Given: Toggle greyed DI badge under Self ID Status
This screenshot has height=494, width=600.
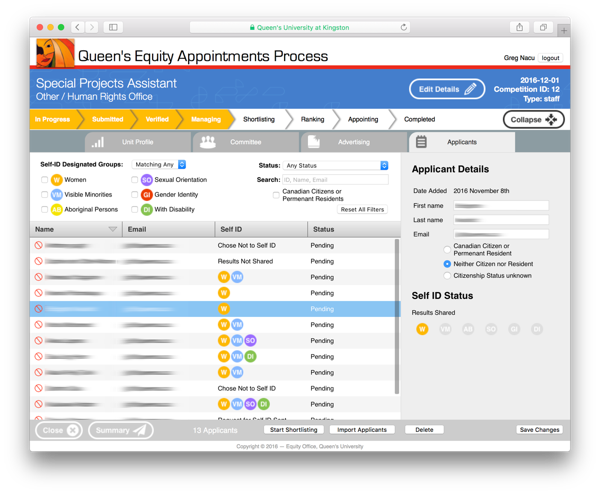Looking at the screenshot, I should [x=537, y=329].
